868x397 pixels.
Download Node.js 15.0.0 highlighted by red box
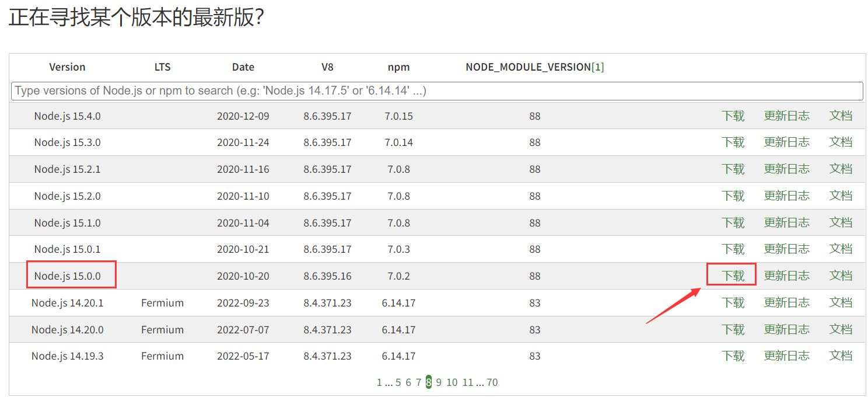(x=731, y=275)
